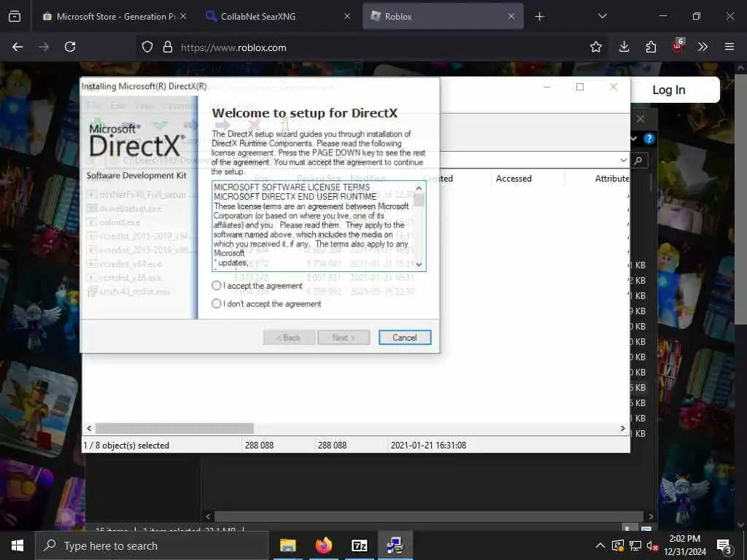
Task: Bookmark this page with the star icon
Action: pos(595,47)
